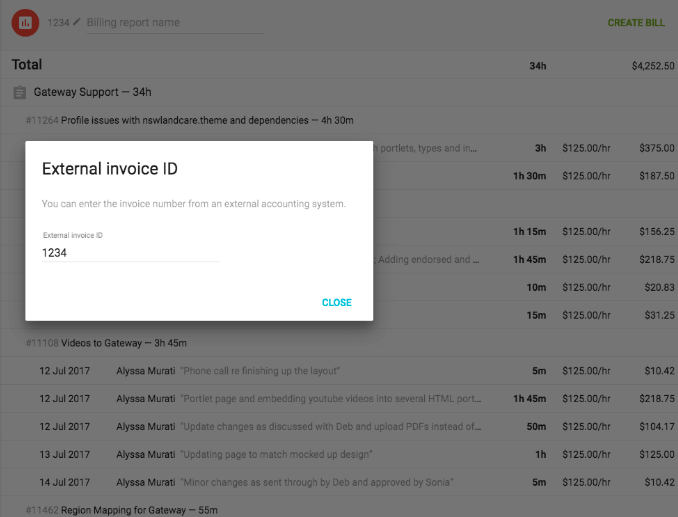Screen dimensions: 678x517
Task: Close the External invoice ID dialog
Action: (x=336, y=303)
